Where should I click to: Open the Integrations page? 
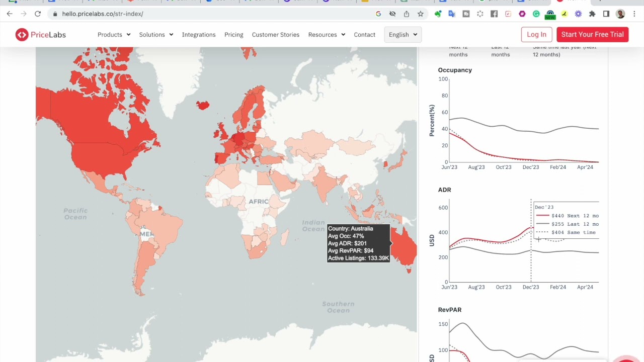pos(199,35)
